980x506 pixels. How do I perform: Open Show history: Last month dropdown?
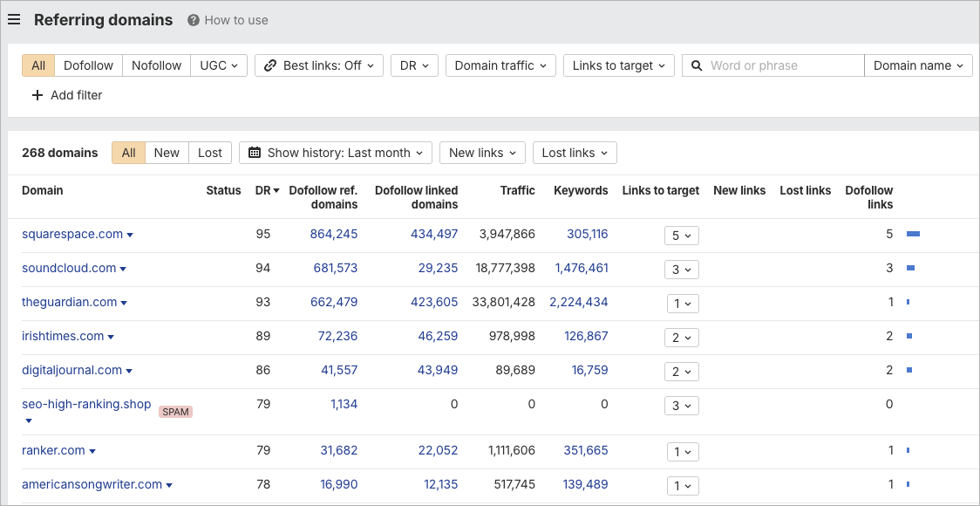(336, 153)
